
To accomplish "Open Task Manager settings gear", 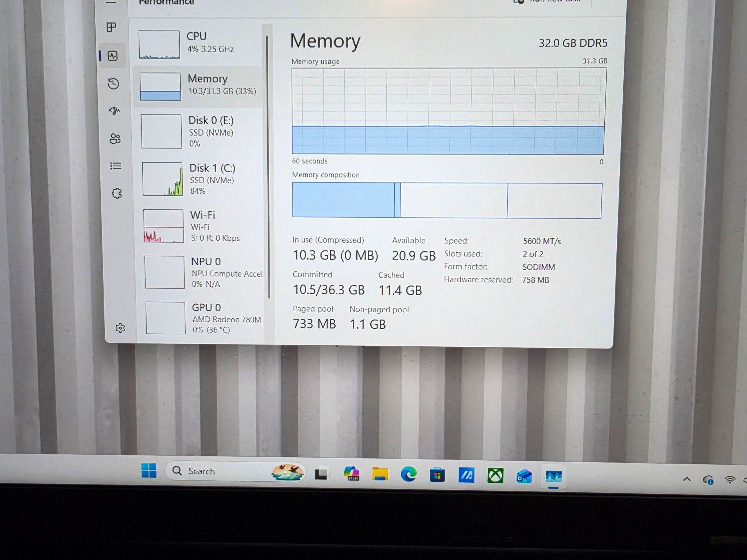I will [120, 328].
